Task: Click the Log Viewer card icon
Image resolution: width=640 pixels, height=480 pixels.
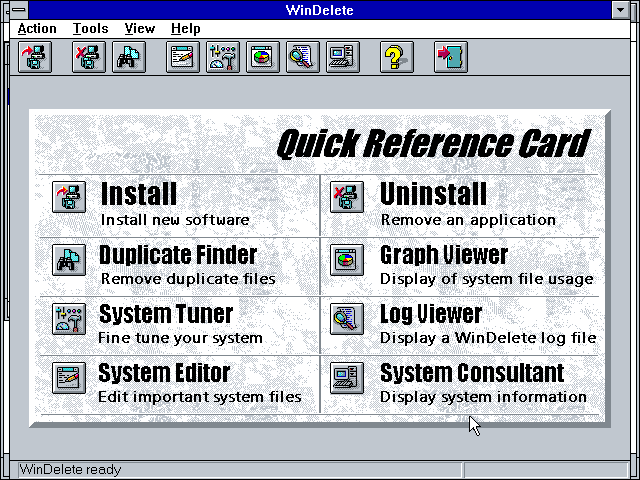Action: [x=347, y=319]
